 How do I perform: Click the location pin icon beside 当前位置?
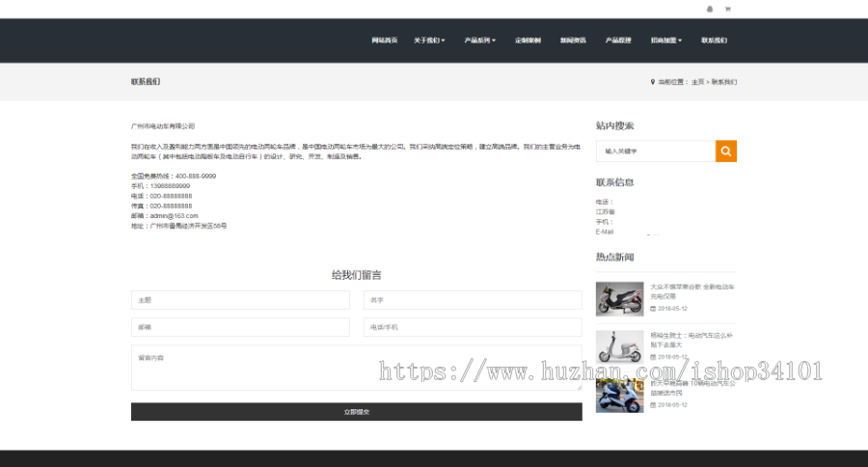653,81
